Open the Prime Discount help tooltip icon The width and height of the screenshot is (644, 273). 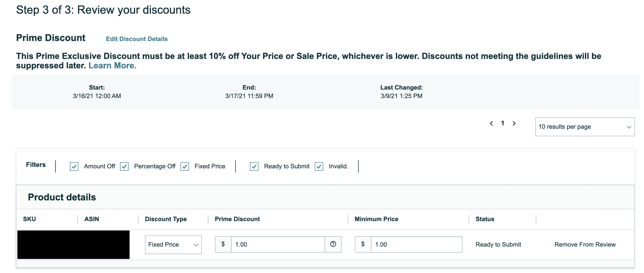333,244
